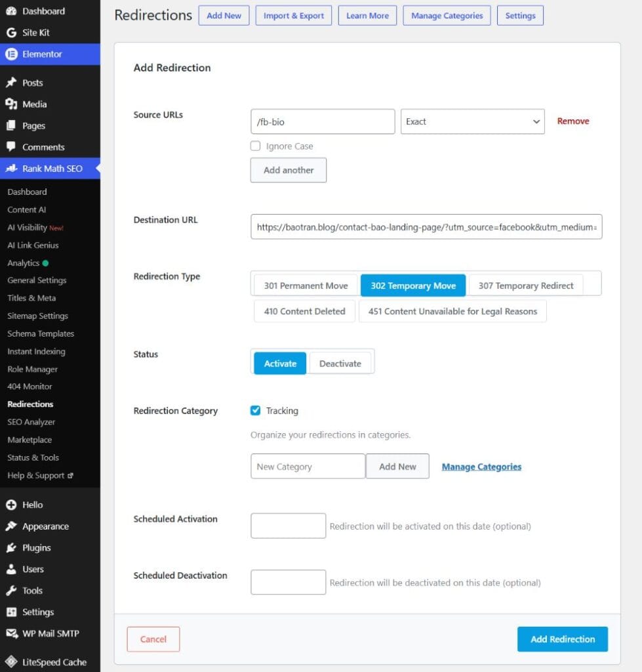The height and width of the screenshot is (672, 642).
Task: Open Content AI submenu item
Action: click(26, 209)
